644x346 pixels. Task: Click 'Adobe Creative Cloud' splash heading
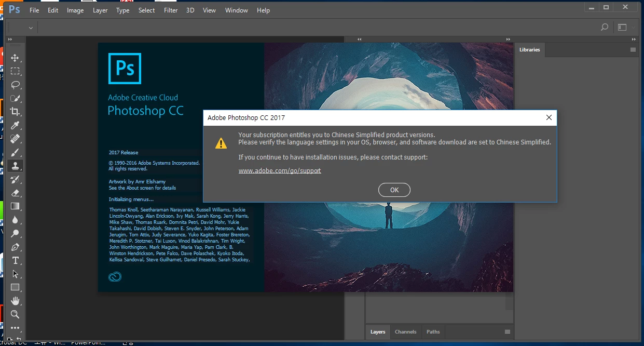pyautogui.click(x=143, y=98)
